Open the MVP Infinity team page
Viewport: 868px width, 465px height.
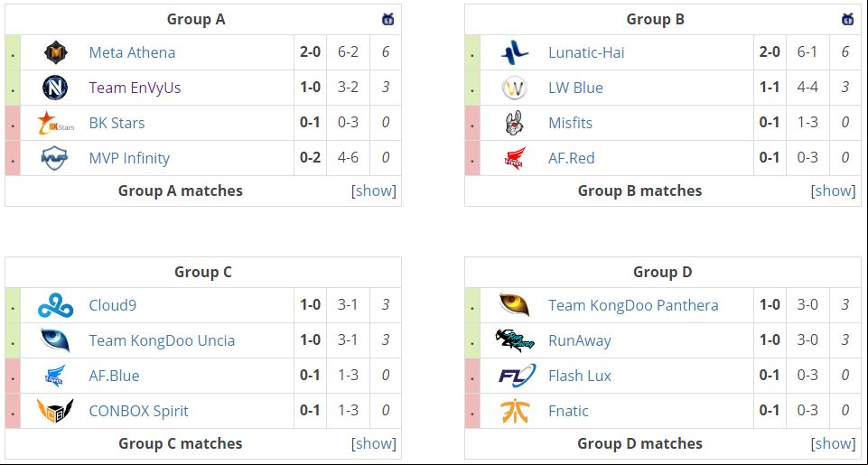(129, 158)
